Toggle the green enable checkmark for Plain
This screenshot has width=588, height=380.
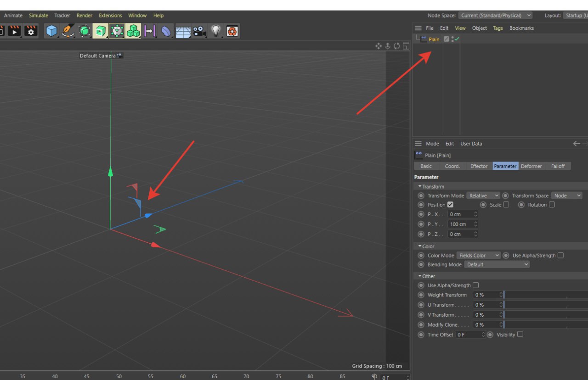coord(457,39)
